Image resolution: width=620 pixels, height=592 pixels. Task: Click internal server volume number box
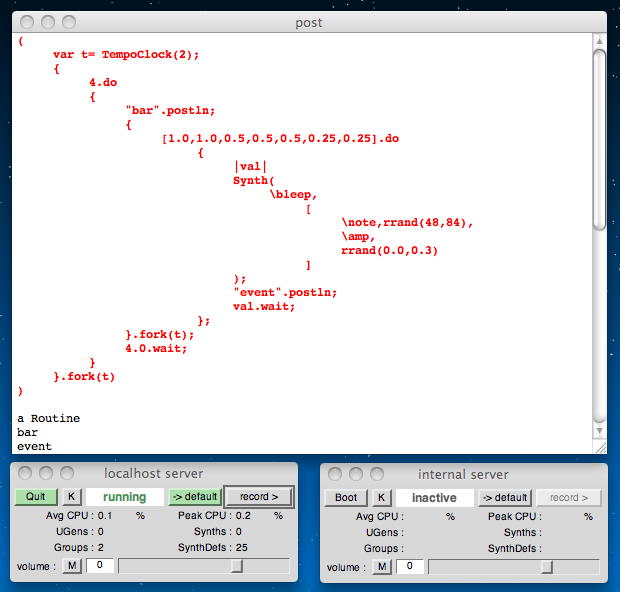click(x=410, y=567)
